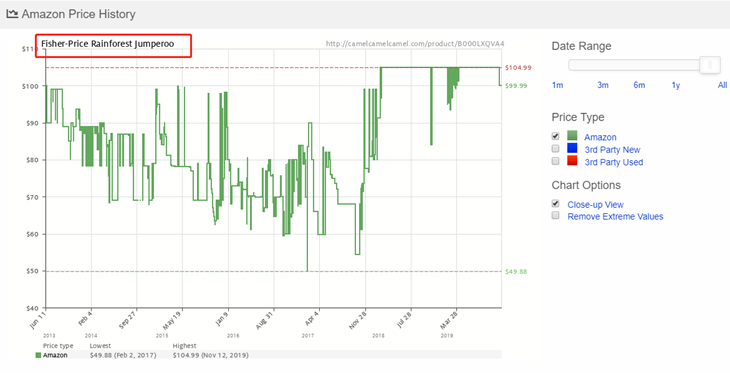Click the $99.99 current price label

tap(516, 86)
